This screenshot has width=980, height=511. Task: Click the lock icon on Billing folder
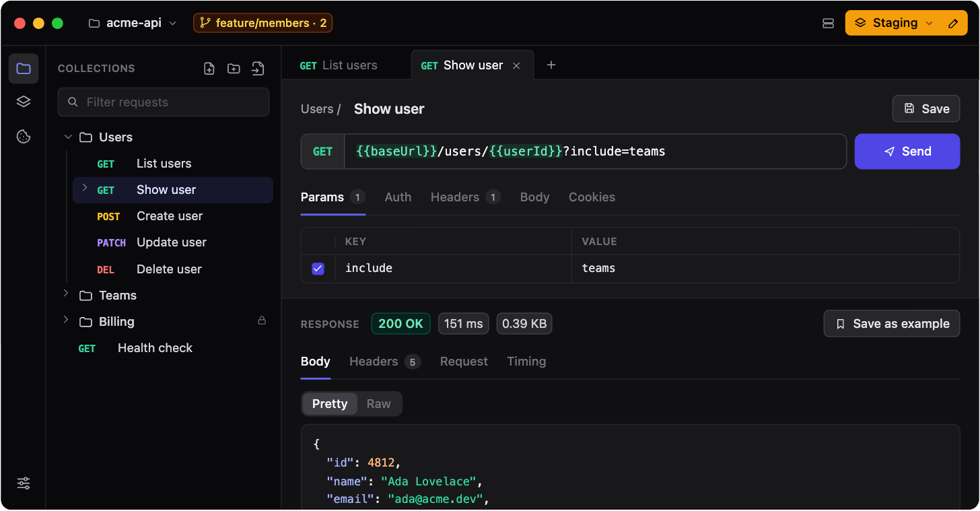pyautogui.click(x=262, y=321)
